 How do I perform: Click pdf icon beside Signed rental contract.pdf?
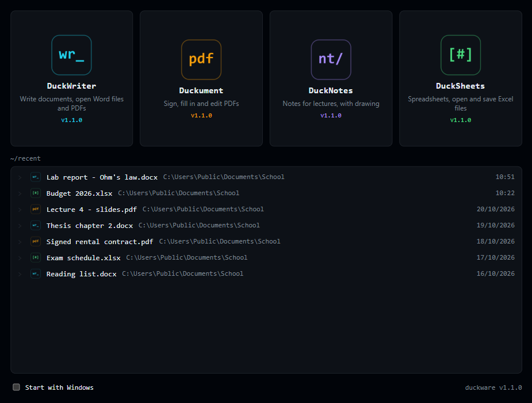pyautogui.click(x=36, y=241)
